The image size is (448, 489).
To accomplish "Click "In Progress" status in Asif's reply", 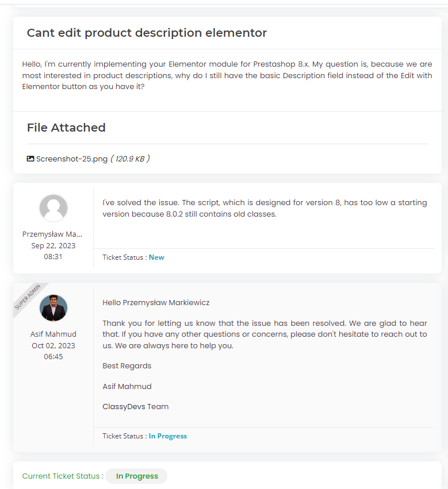I will [x=168, y=436].
